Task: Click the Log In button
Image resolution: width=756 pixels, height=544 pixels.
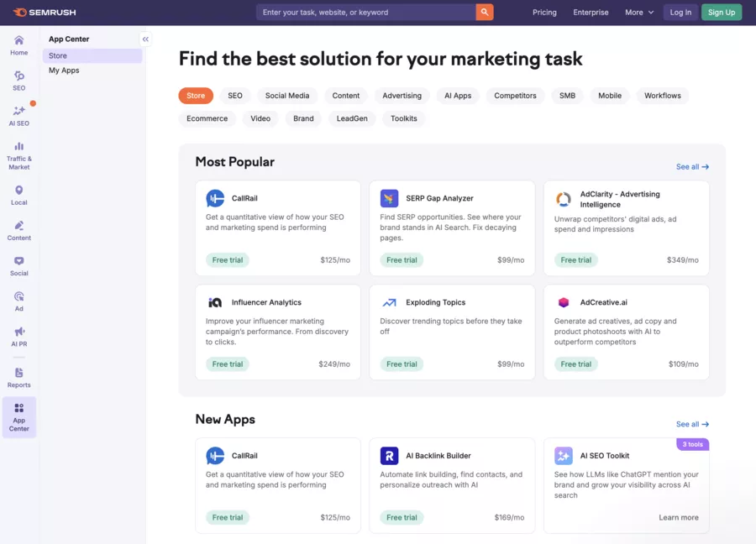Action: (x=680, y=12)
